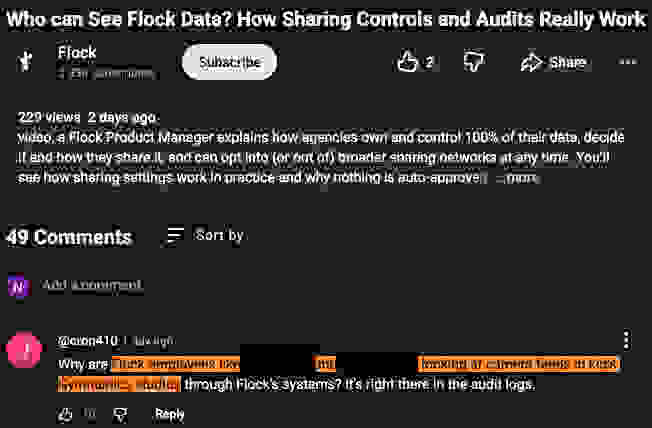
Task: Click the "Add a comment" input field
Action: click(x=93, y=286)
